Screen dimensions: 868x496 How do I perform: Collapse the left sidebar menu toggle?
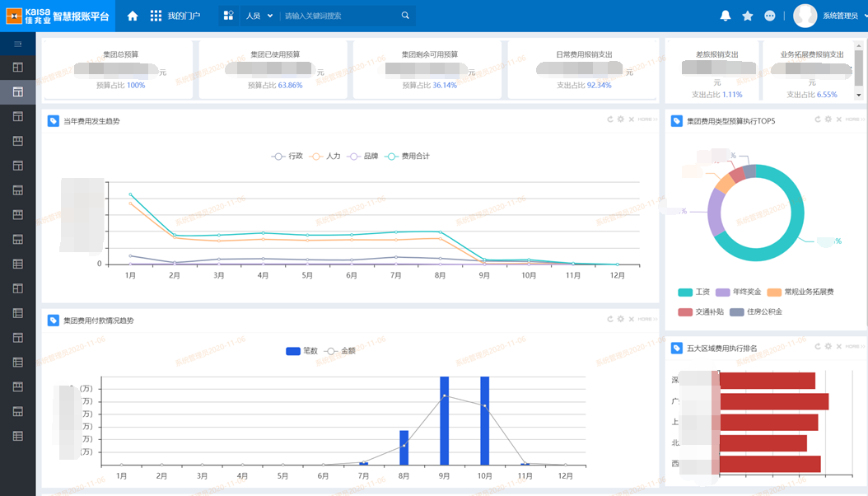(x=18, y=43)
